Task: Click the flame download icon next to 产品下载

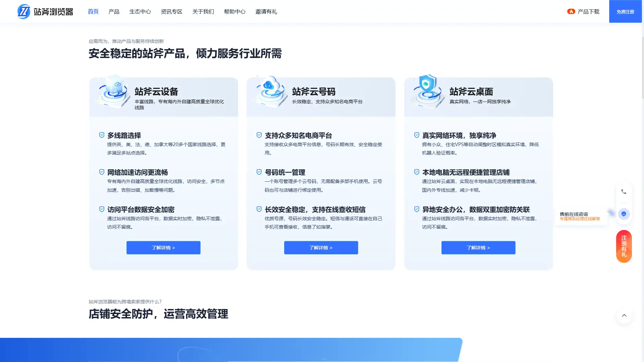Action: click(x=571, y=11)
